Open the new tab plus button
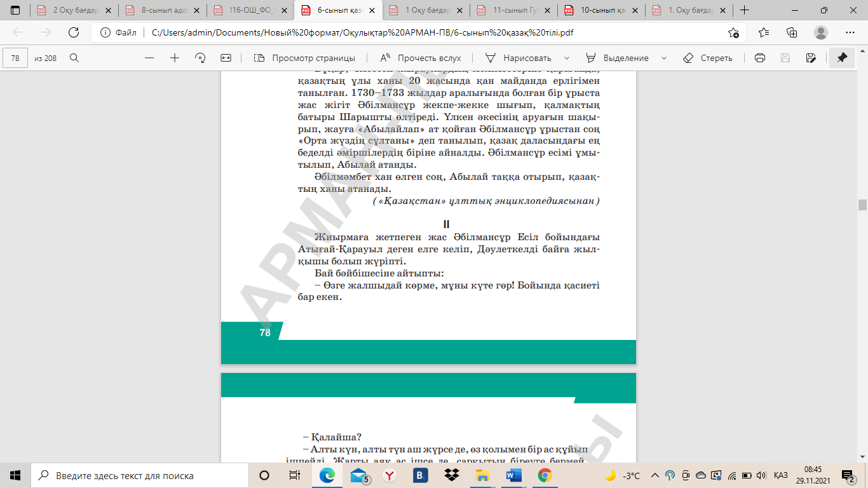 [744, 10]
